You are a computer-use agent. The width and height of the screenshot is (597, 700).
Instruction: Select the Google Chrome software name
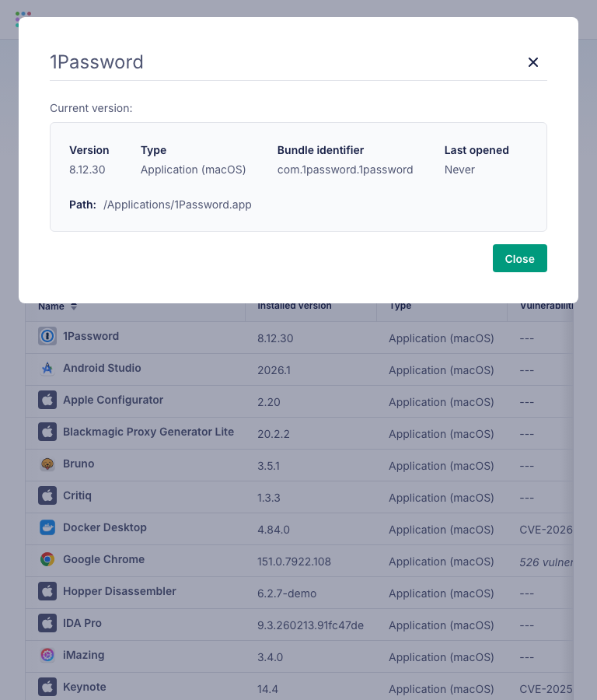point(103,559)
